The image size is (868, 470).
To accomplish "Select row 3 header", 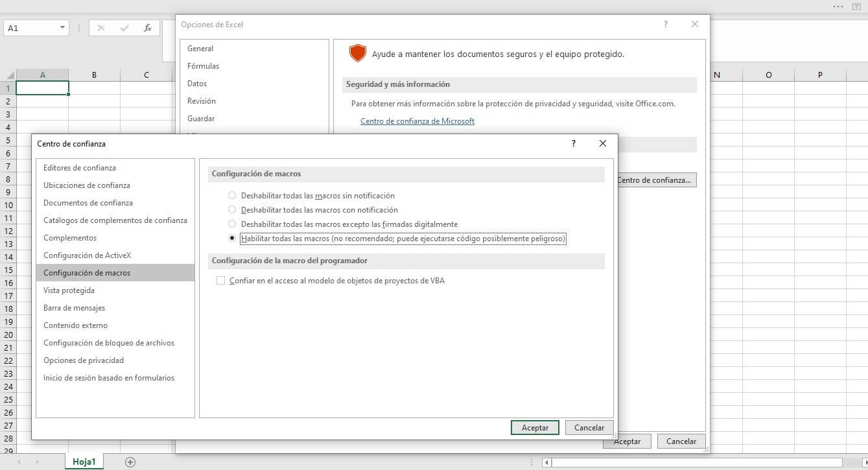I will tap(8, 114).
